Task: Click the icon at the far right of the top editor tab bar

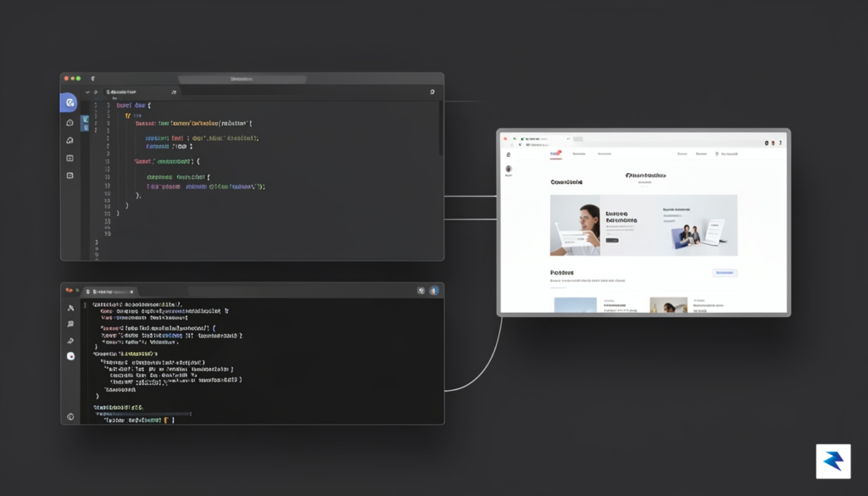Action: coord(432,92)
